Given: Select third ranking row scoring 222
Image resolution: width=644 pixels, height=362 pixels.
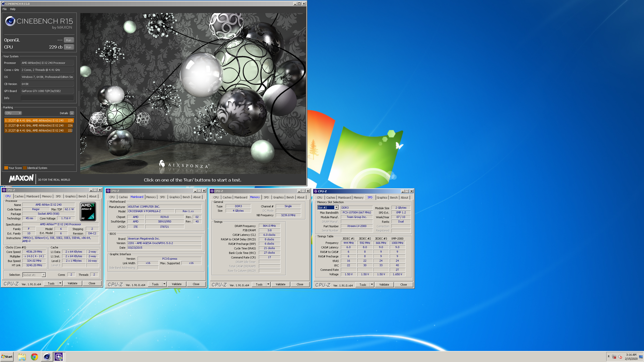Looking at the screenshot, I should pos(39,130).
